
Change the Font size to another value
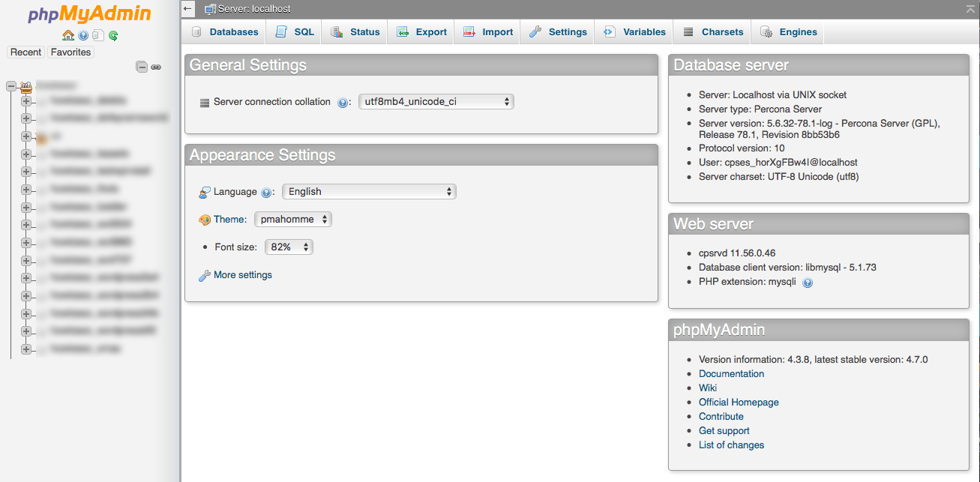point(288,247)
